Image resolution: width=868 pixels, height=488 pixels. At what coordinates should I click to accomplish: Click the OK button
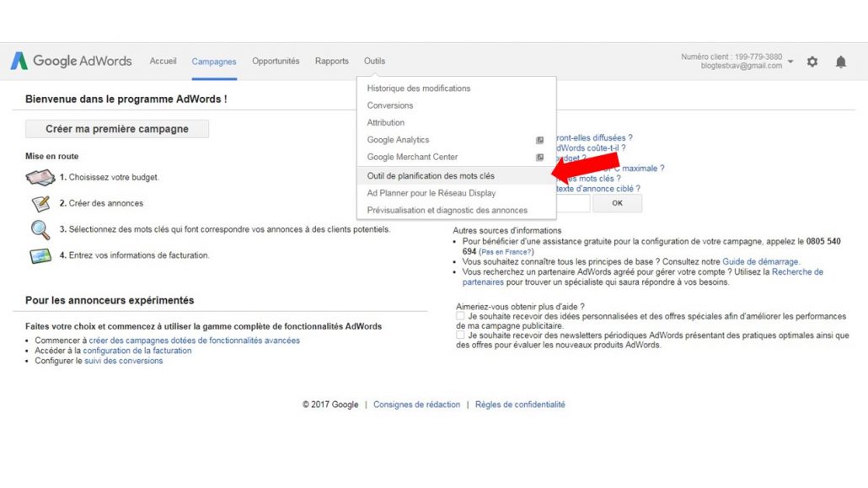(x=617, y=203)
